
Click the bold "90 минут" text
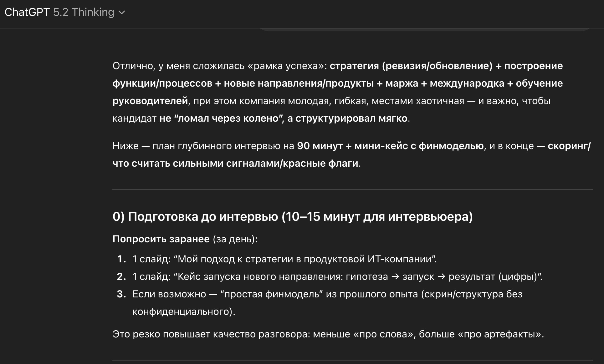coord(320,146)
